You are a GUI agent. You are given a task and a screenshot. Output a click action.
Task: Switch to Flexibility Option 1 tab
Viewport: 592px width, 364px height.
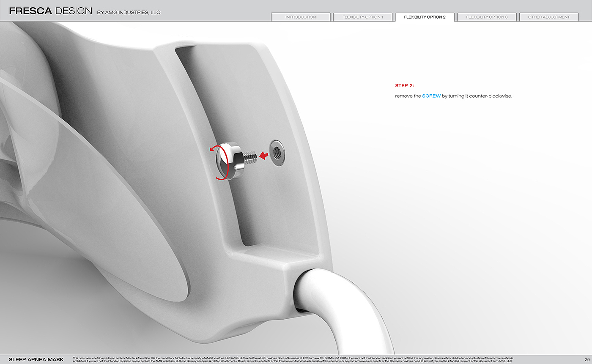pos(363,17)
